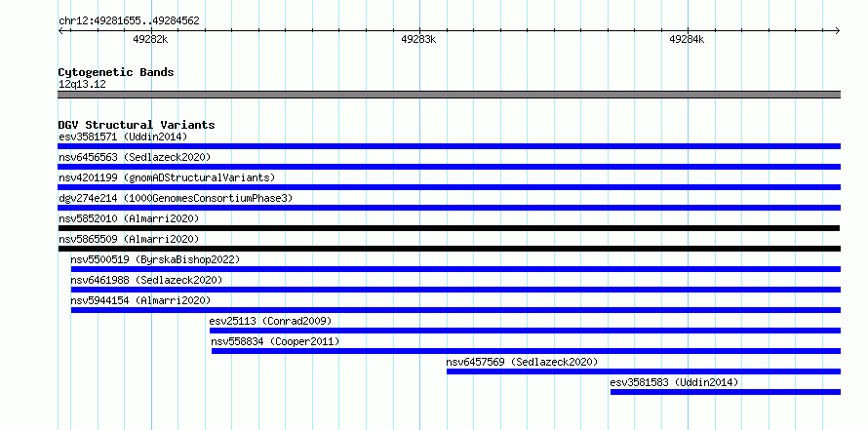Select the nsv6461988 (Sedlazeck2020) label
Image resolution: width=868 pixels, height=430 pixels.
pyautogui.click(x=146, y=280)
